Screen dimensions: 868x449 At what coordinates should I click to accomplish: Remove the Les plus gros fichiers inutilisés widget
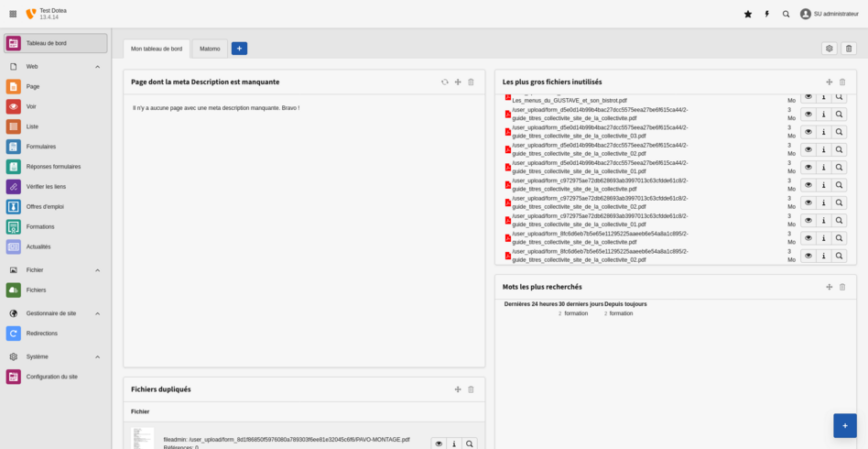[x=842, y=82]
